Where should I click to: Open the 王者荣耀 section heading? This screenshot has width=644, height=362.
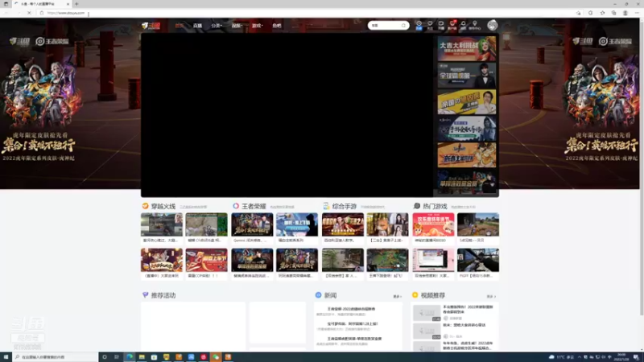point(254,206)
